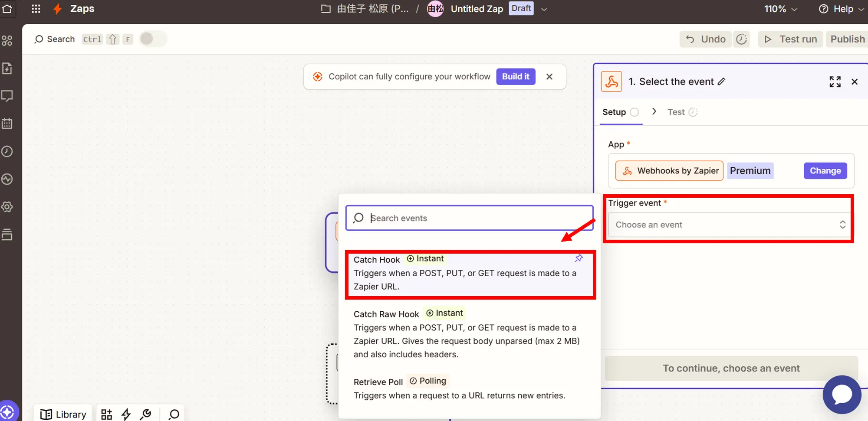Image resolution: width=868 pixels, height=421 pixels.
Task: Open the 110% zoom level dropdown
Action: 780,9
